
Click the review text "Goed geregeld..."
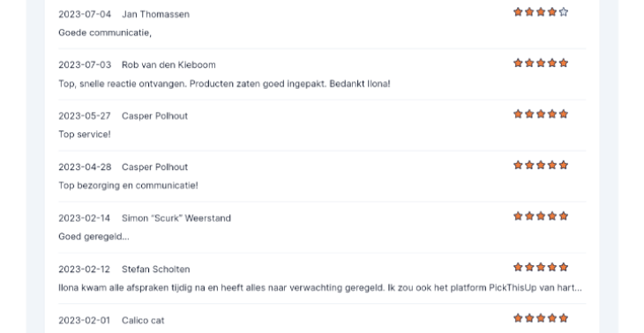click(94, 237)
